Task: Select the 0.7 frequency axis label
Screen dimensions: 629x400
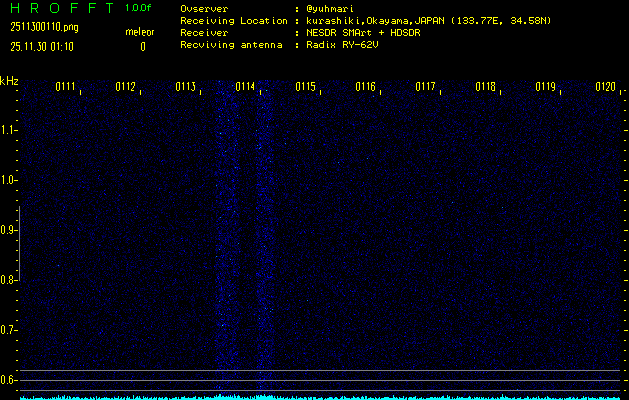Action: [9, 330]
